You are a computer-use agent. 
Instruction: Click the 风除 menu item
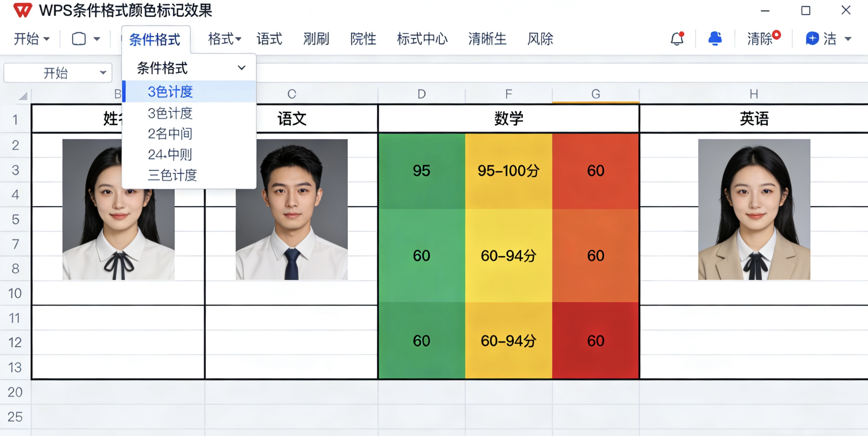pos(540,39)
